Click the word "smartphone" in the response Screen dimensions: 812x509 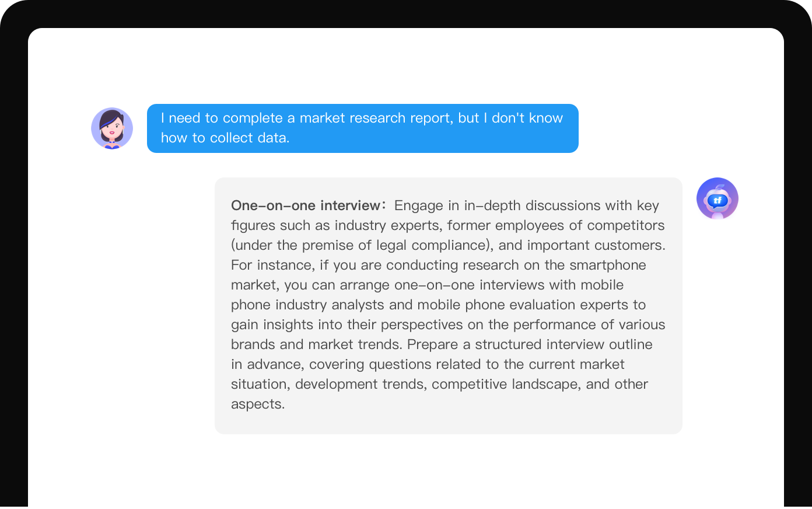608,265
